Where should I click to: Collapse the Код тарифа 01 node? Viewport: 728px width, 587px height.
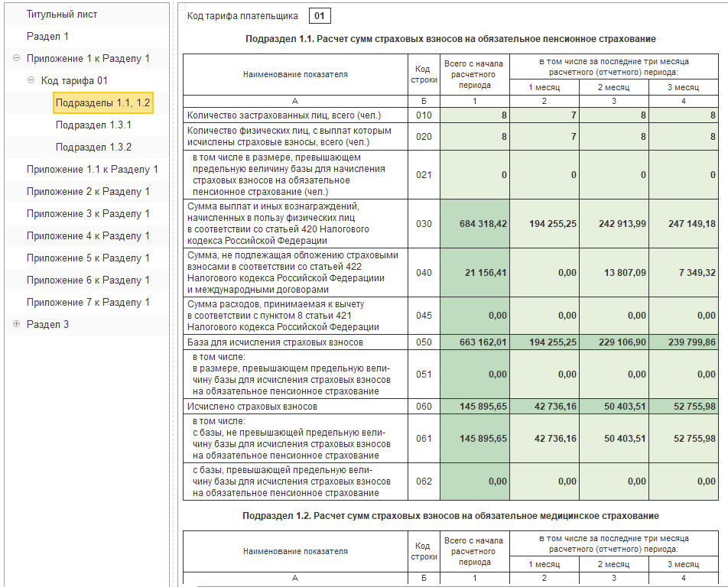point(31,81)
